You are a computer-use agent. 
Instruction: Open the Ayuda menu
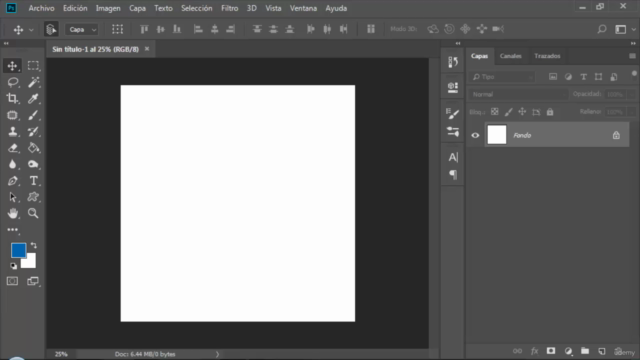336,8
